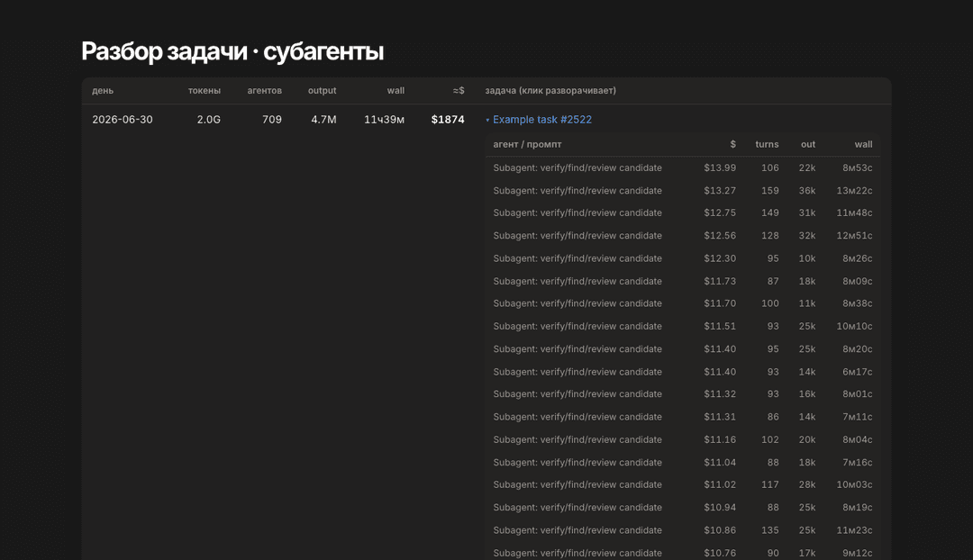Click the 'токены' column header

click(x=205, y=91)
